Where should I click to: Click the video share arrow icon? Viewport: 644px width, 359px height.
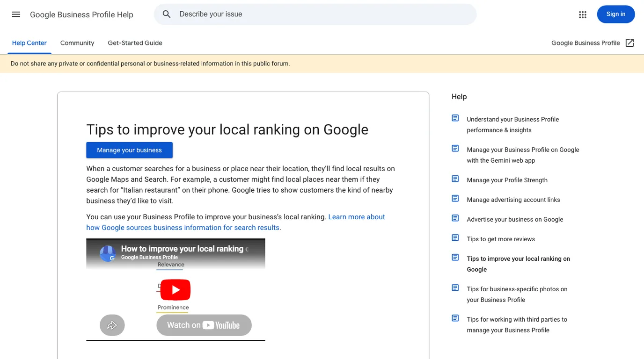(x=112, y=325)
